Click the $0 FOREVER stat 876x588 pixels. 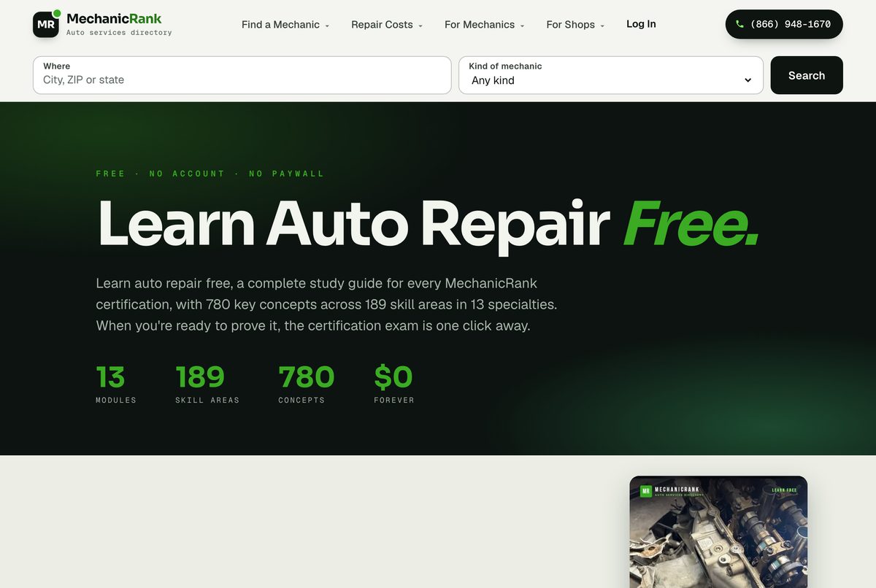(394, 384)
